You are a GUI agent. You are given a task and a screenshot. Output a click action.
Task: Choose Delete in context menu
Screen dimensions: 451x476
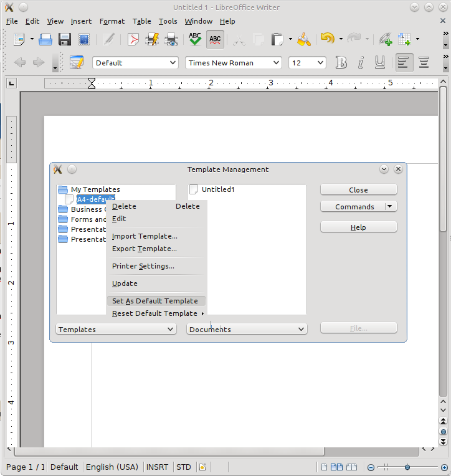pos(156,206)
